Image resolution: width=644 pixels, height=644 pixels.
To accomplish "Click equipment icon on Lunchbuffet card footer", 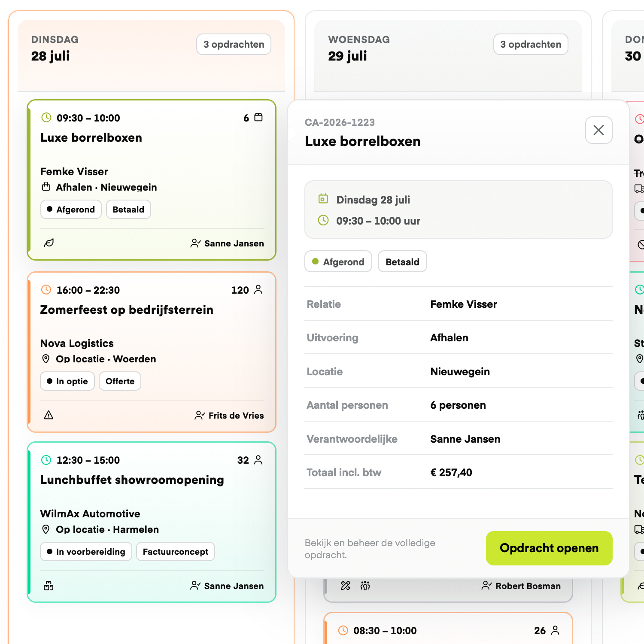I will click(x=49, y=586).
